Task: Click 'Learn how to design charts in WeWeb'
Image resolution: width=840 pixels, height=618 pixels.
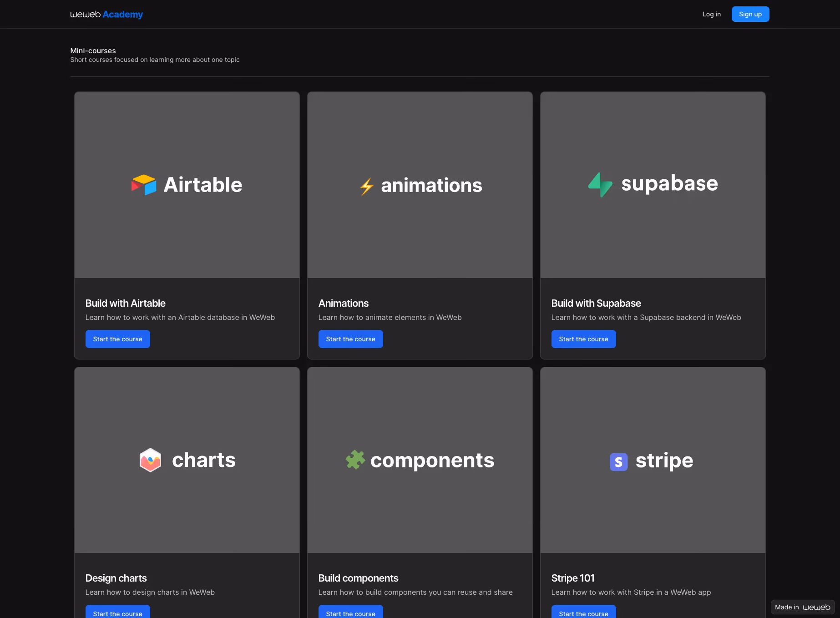Action: pos(150,592)
